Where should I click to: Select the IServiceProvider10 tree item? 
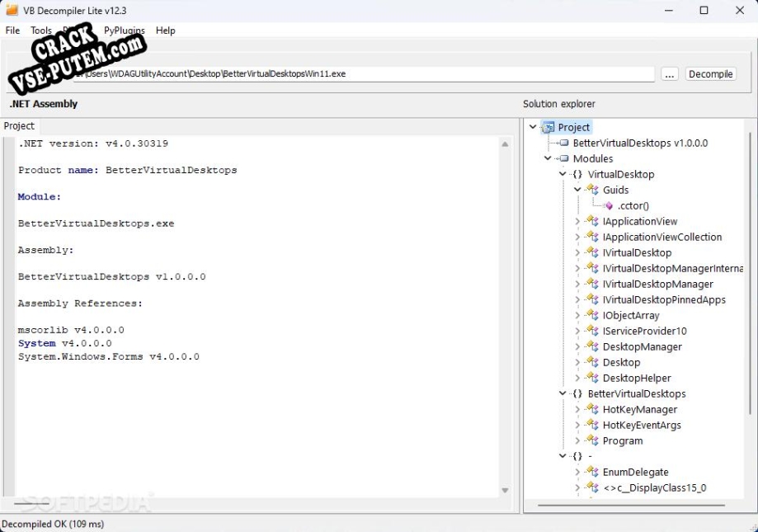click(x=644, y=331)
